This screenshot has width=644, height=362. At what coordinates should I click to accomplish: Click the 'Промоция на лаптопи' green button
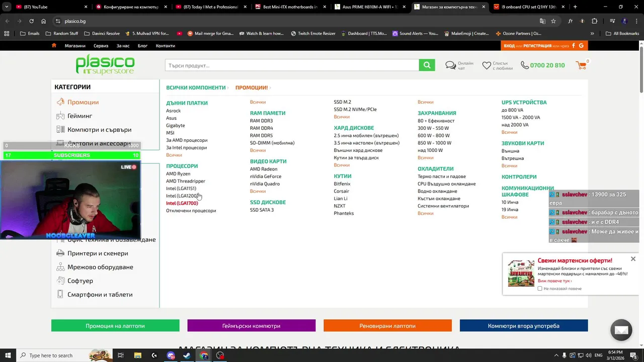pyautogui.click(x=115, y=326)
